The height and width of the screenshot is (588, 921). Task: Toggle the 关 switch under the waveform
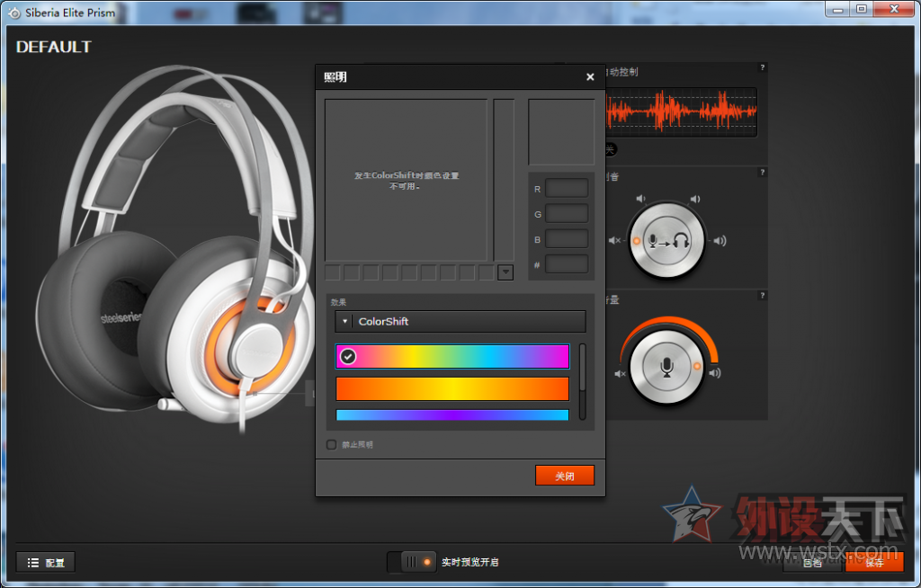(x=611, y=149)
